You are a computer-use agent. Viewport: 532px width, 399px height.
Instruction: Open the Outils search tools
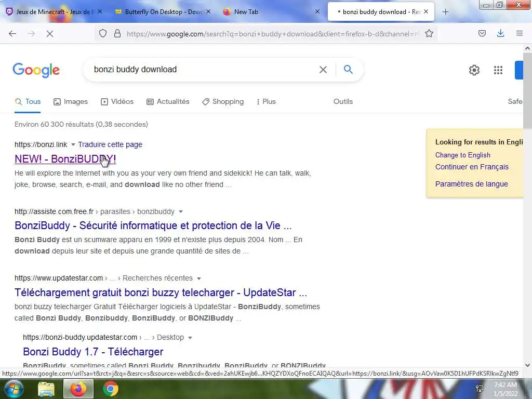click(343, 102)
